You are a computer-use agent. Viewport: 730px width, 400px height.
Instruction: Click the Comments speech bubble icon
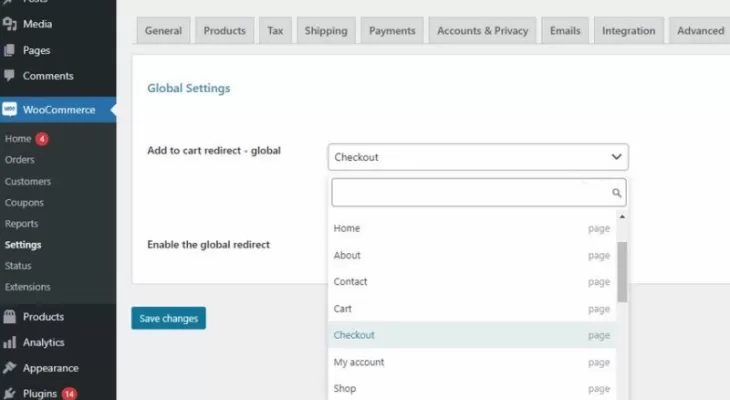tap(9, 75)
